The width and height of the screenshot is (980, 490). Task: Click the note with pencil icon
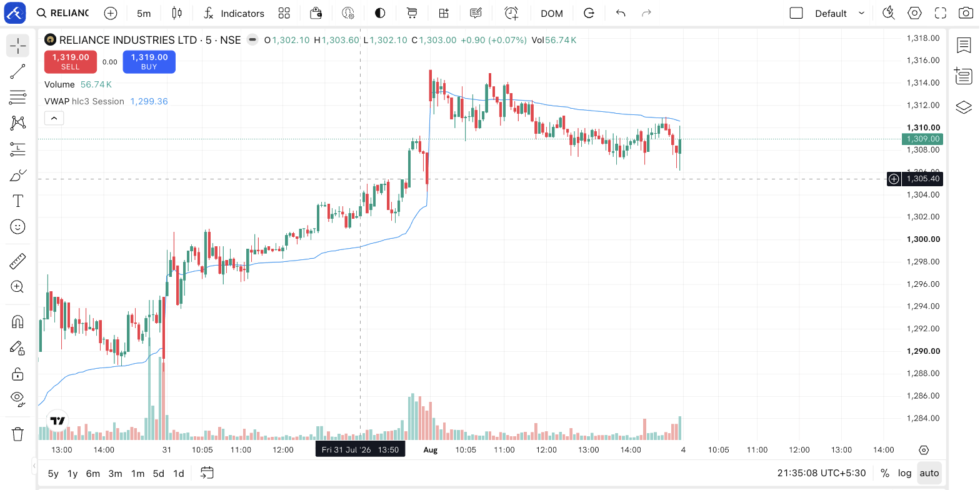pyautogui.click(x=476, y=13)
